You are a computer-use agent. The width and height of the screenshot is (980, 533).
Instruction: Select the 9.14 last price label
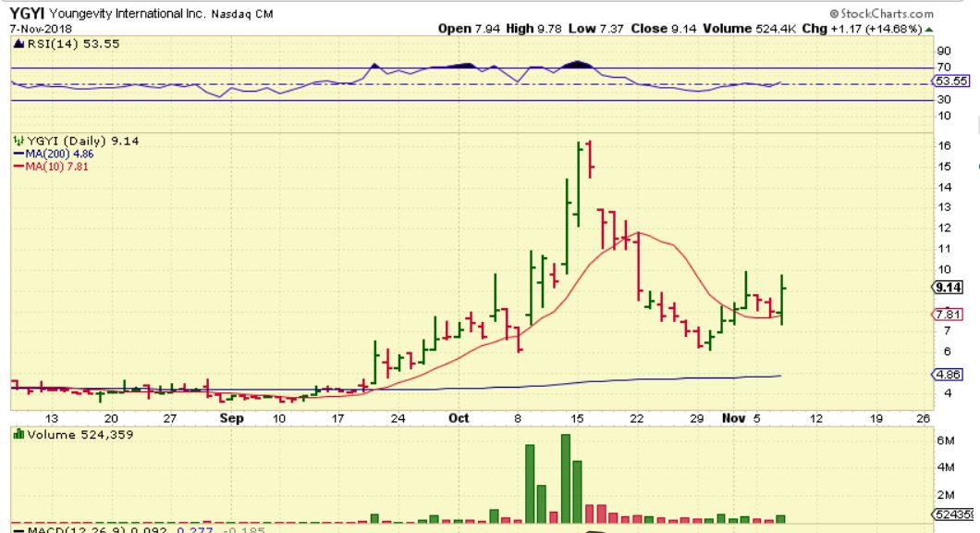[948, 288]
